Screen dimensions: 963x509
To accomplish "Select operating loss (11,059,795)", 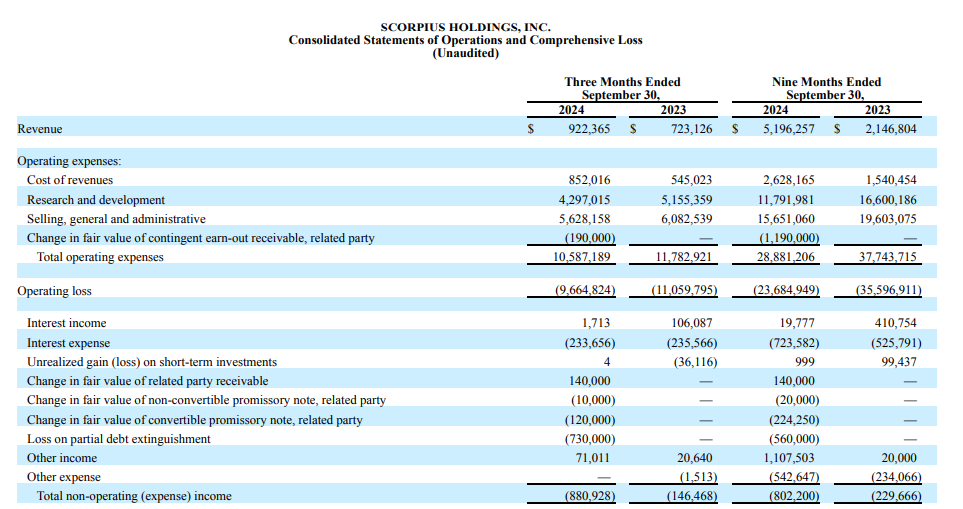I will tap(684, 290).
